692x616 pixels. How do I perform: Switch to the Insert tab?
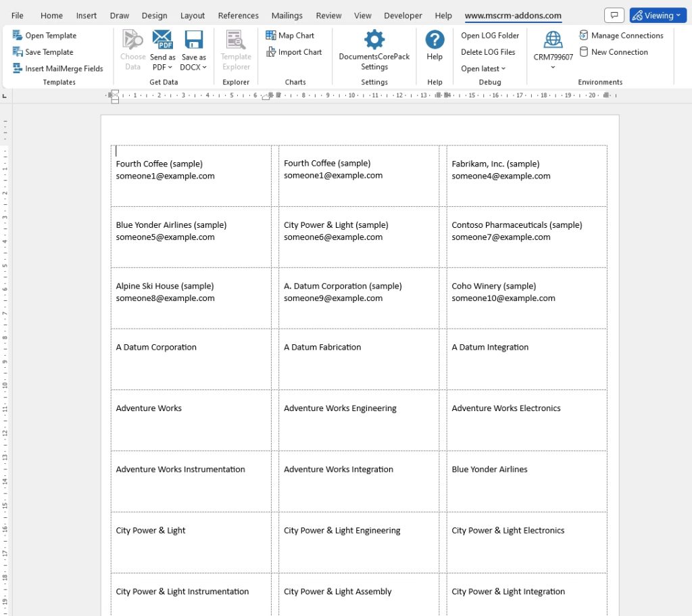86,16
